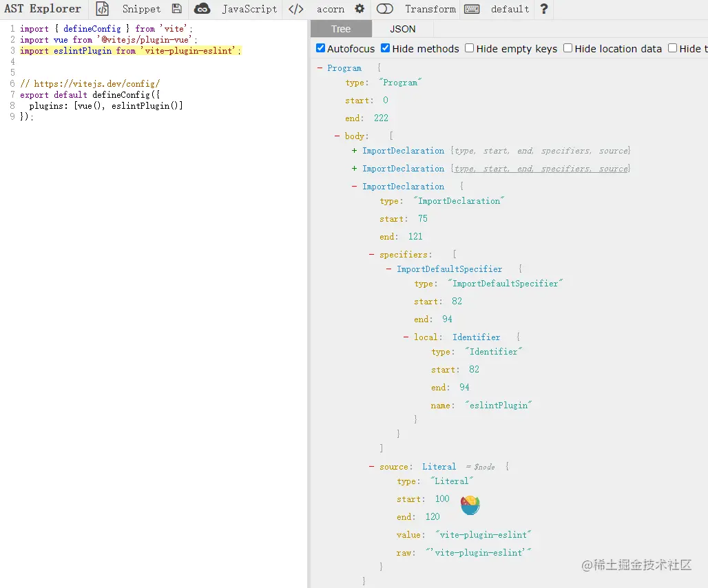
Task: Click the AST Explorer title
Action: point(43,8)
